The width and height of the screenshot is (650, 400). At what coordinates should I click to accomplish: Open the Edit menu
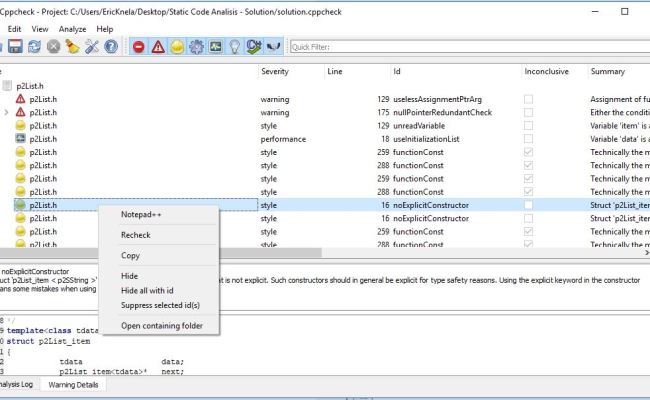coord(14,29)
